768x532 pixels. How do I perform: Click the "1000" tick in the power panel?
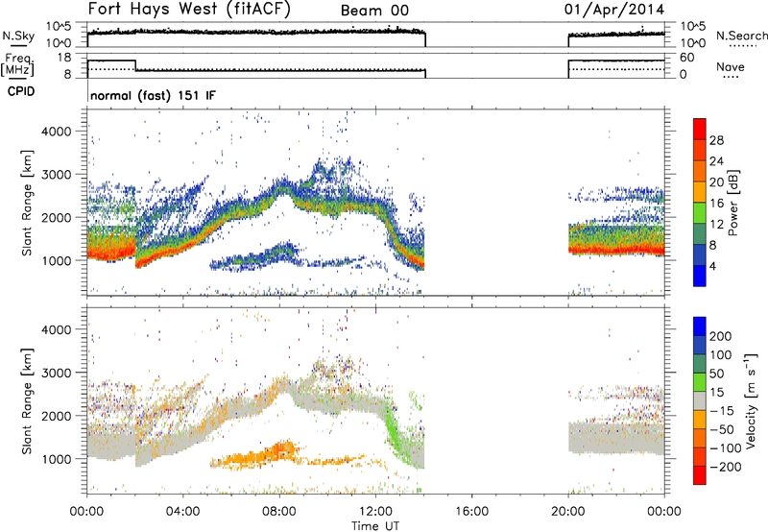pyautogui.click(x=56, y=260)
